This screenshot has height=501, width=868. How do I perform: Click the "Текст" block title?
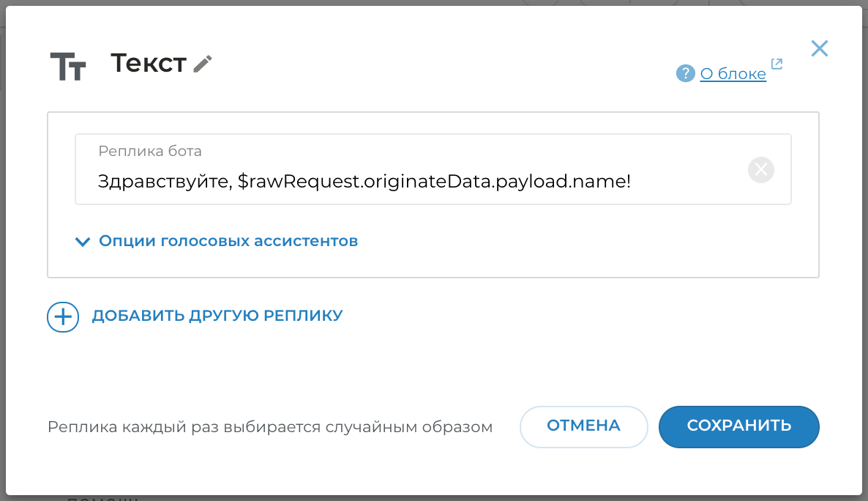coord(149,64)
